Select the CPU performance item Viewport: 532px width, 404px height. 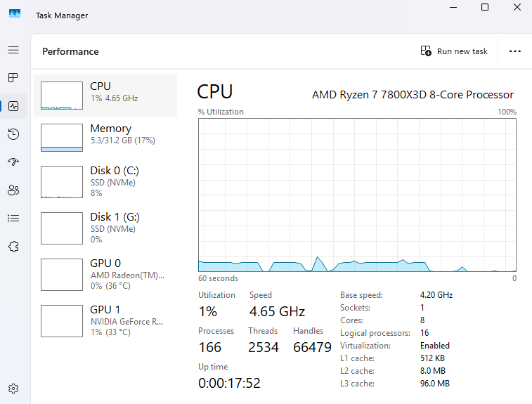click(x=105, y=96)
